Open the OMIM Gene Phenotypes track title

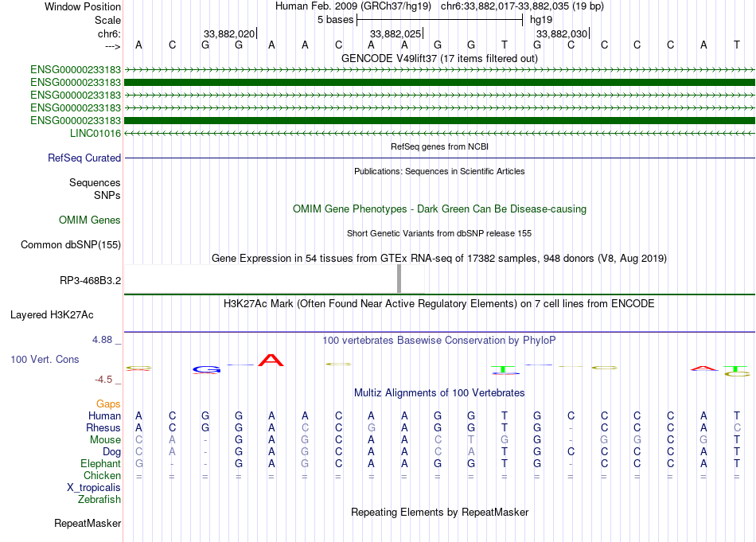[x=439, y=209]
